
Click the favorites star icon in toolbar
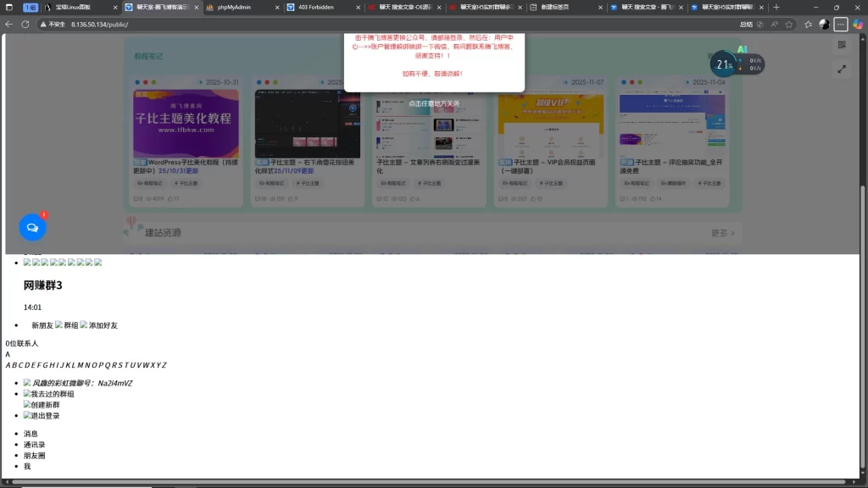(808, 25)
